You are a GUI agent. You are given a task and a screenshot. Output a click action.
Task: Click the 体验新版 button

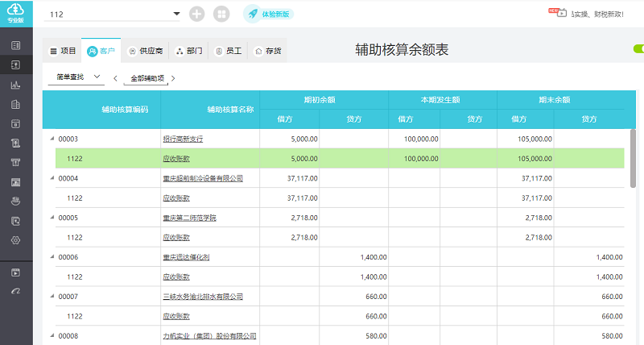pos(268,14)
